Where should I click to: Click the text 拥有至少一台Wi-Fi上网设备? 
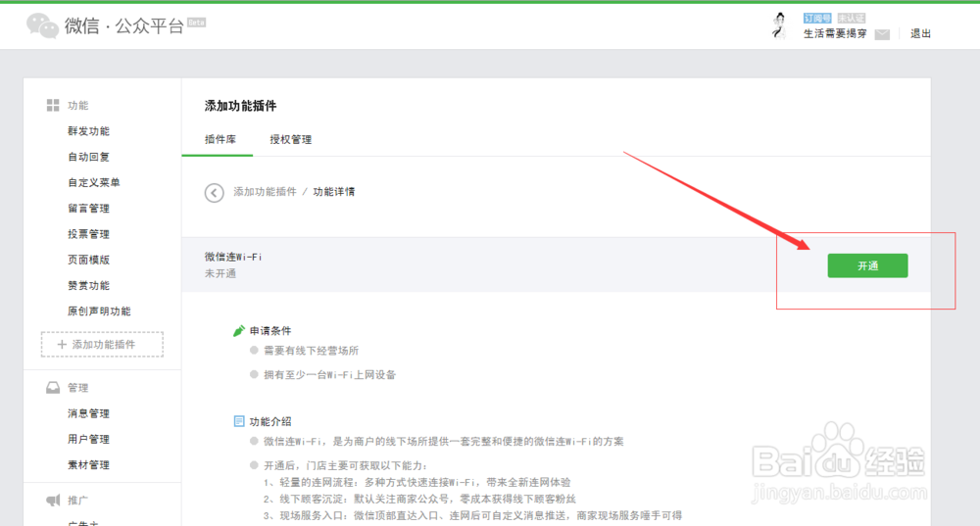point(330,375)
